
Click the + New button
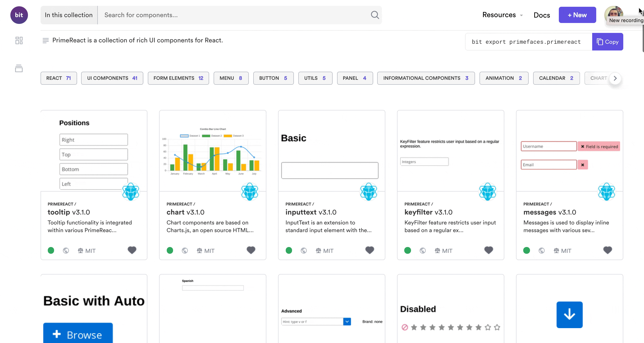[577, 15]
